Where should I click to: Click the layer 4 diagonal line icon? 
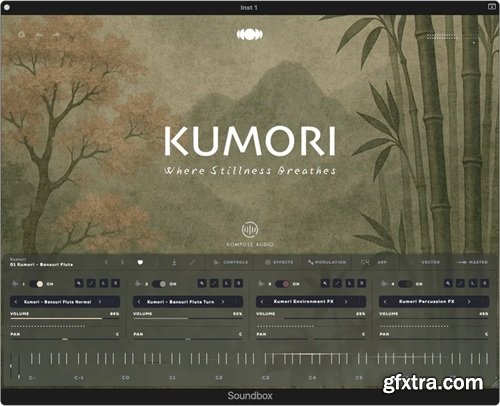[460, 284]
